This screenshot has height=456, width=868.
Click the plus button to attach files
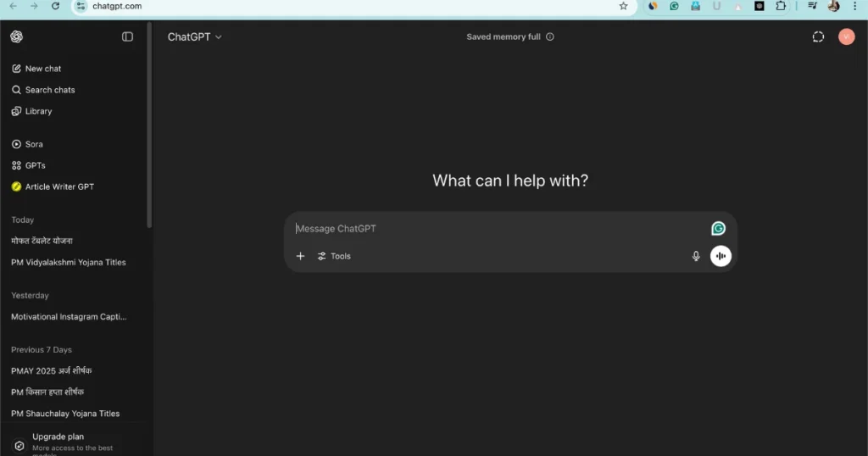(x=300, y=256)
